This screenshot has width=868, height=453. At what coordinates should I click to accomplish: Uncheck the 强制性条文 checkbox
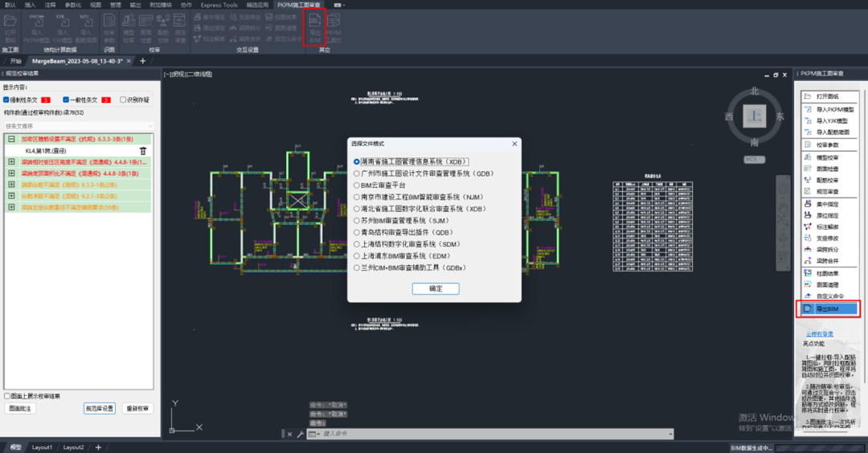tap(6, 100)
